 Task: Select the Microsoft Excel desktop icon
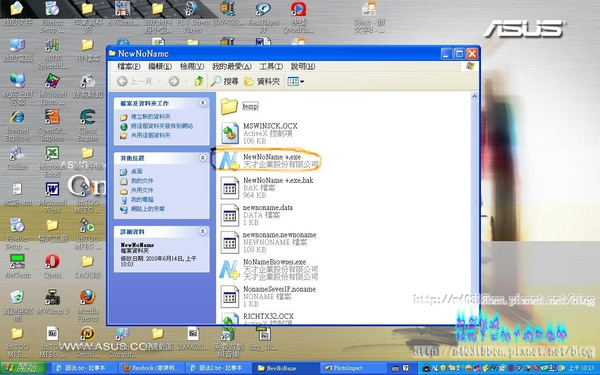point(52,161)
